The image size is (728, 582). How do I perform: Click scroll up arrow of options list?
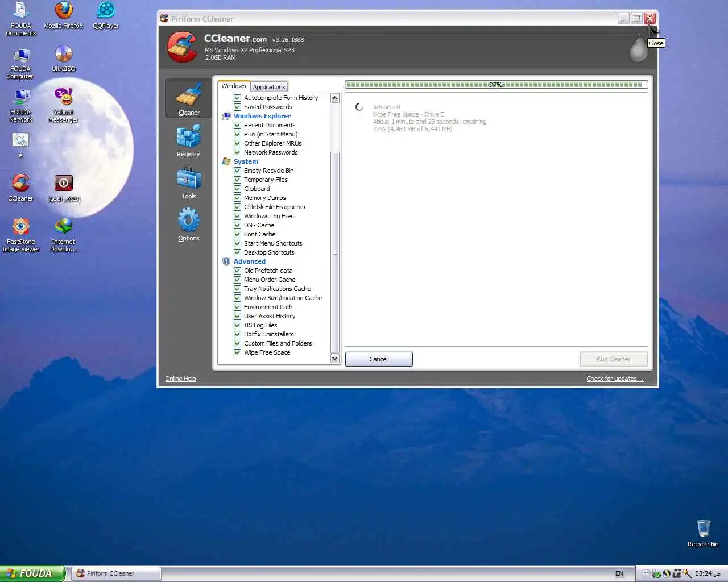(x=334, y=98)
